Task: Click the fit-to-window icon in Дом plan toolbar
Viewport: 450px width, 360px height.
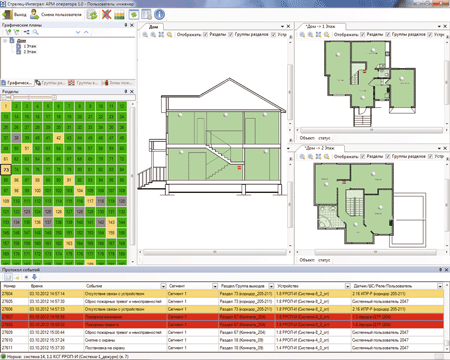Action: point(161,35)
